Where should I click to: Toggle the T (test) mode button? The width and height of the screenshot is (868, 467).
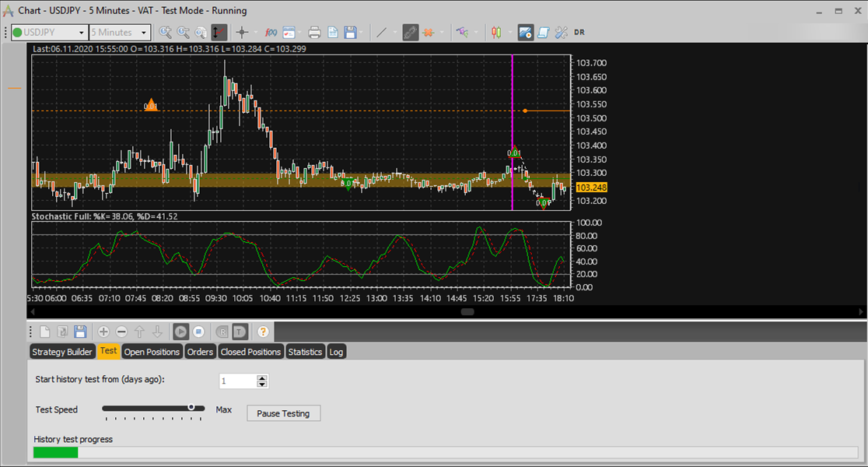click(x=239, y=332)
